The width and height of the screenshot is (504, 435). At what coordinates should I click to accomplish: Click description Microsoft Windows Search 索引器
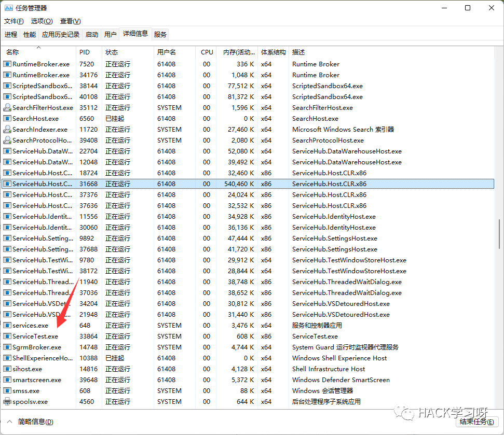click(x=343, y=130)
